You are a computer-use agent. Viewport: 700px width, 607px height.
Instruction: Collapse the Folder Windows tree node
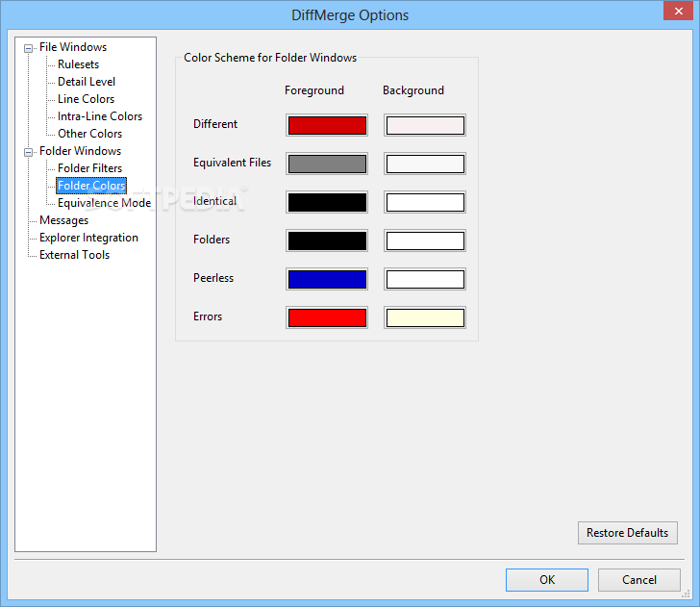[28, 152]
